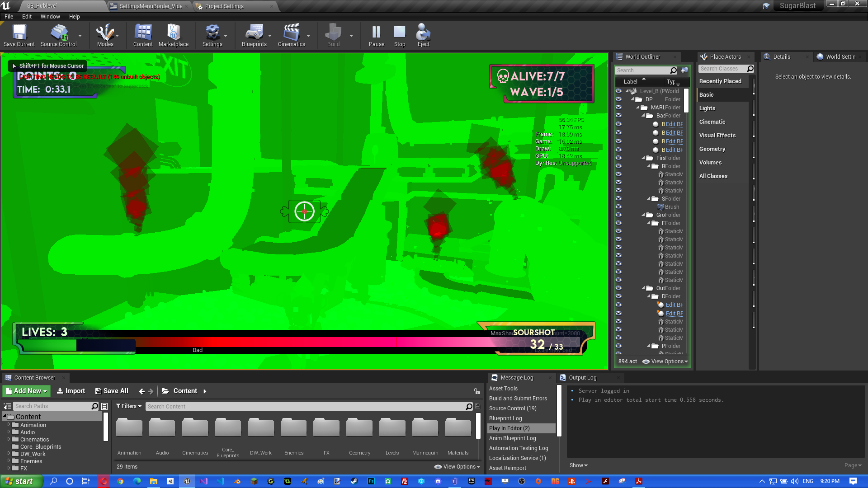Viewport: 868px width, 488px height.
Task: Expand the Animation folder in tree
Action: pyautogui.click(x=9, y=425)
